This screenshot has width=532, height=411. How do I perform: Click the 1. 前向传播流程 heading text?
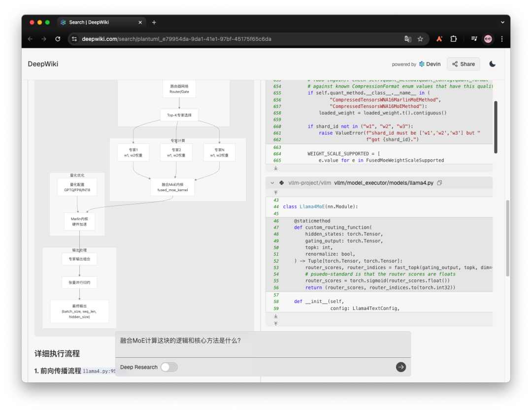(58, 371)
